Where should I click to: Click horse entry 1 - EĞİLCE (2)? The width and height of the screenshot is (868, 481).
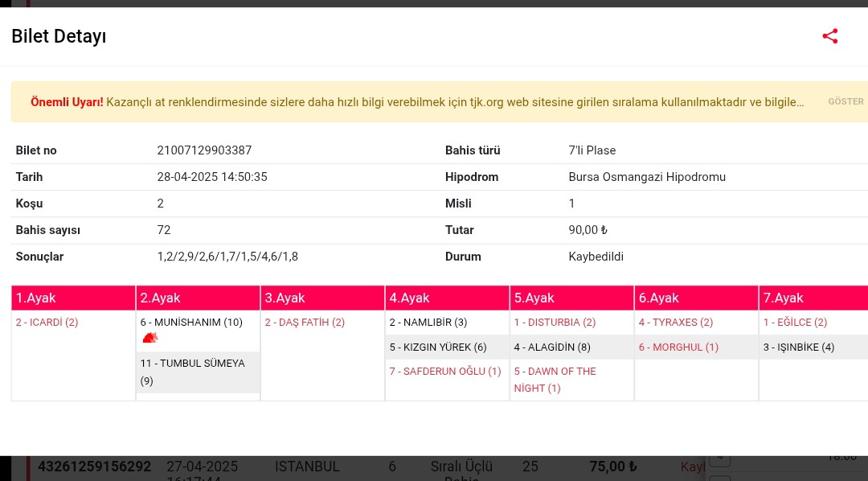(x=795, y=323)
